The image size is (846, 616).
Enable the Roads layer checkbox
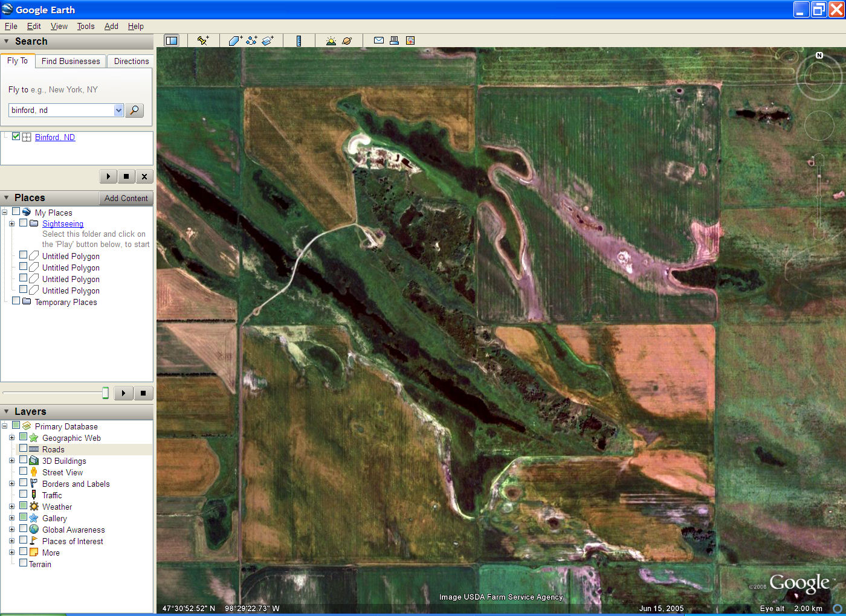(x=23, y=449)
